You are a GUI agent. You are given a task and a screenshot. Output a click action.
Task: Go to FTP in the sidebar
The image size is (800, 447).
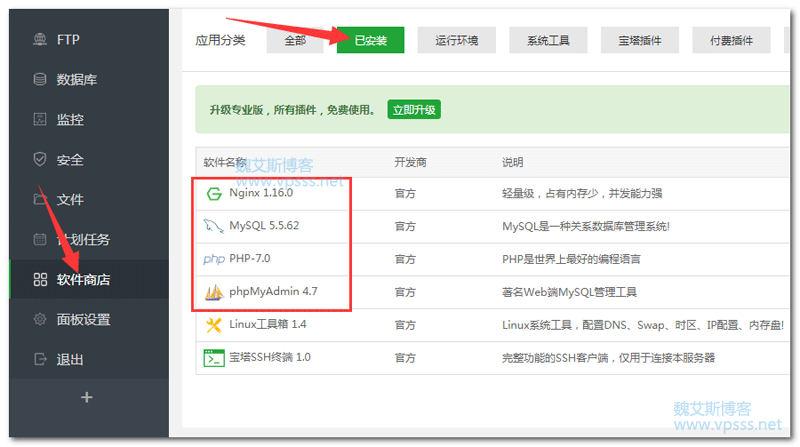pos(68,40)
